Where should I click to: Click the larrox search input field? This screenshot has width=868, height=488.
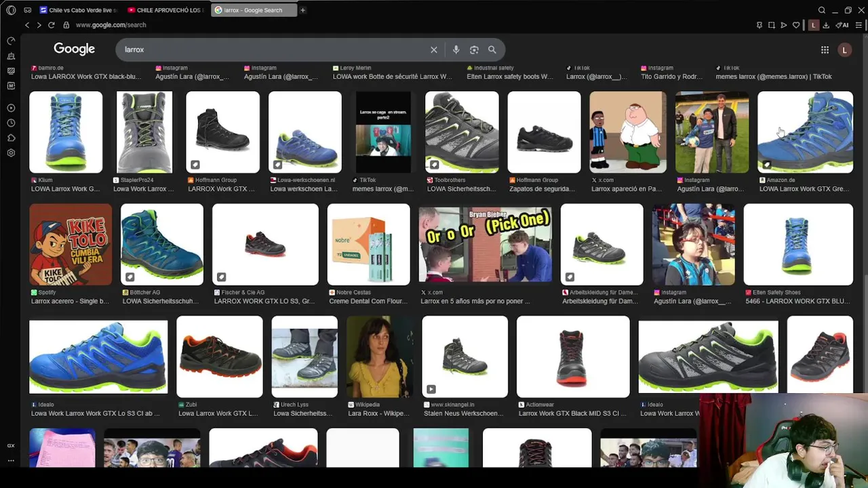(x=275, y=49)
